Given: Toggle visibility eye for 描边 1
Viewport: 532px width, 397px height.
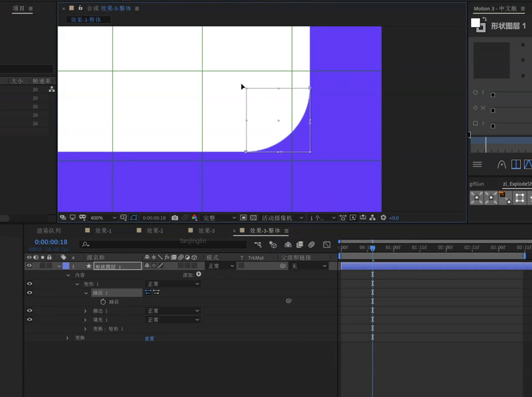Looking at the screenshot, I should pyautogui.click(x=30, y=310).
